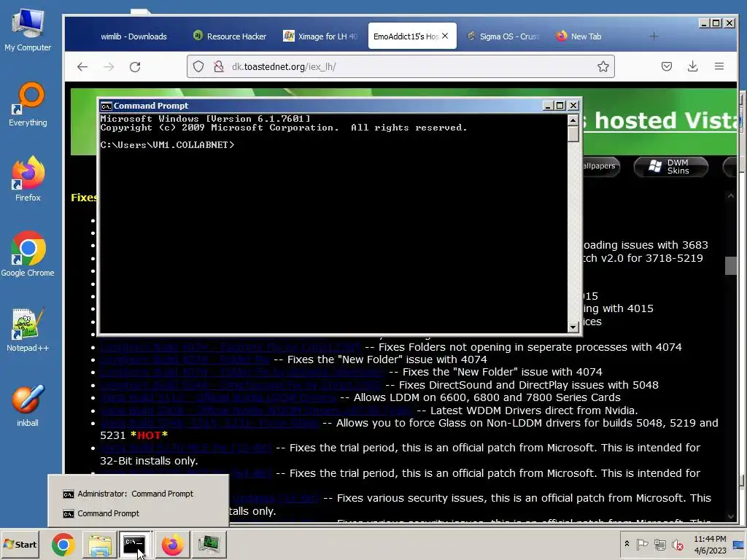Switch to Ximage for LH tab

point(321,36)
